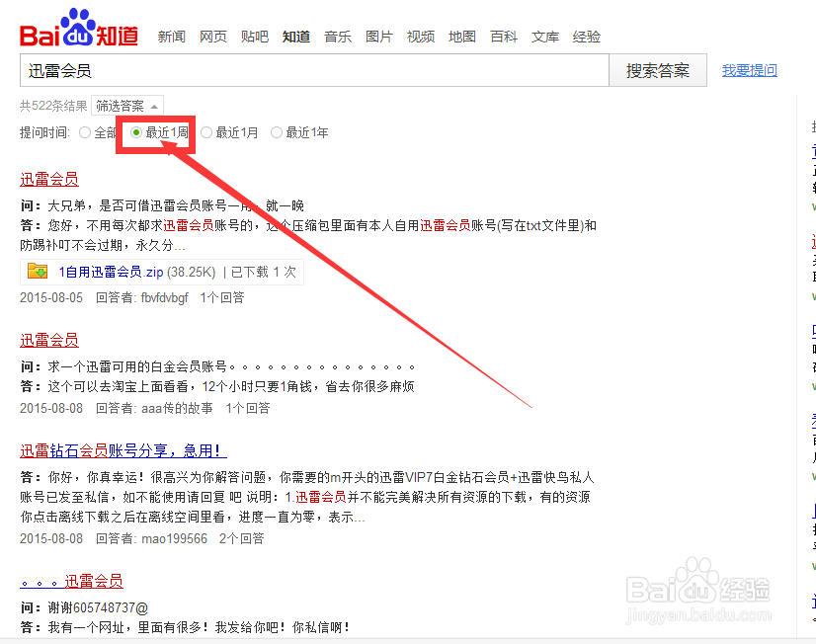Open the 迅雷会员 result answered by aaa传的故事
Screen dimensions: 816x644
49,340
